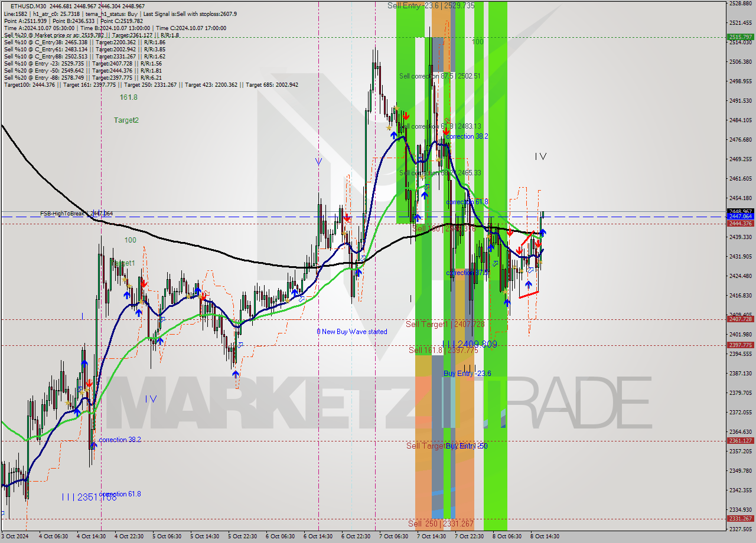The image size is (756, 543).
Task: Select the 'Buy Entry -23.6' label
Action: (467, 374)
